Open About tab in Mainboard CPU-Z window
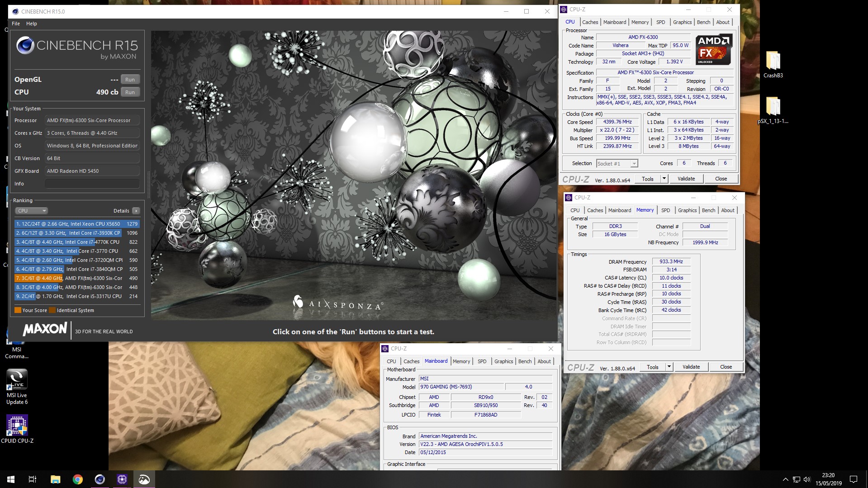This screenshot has width=868, height=488. (544, 361)
